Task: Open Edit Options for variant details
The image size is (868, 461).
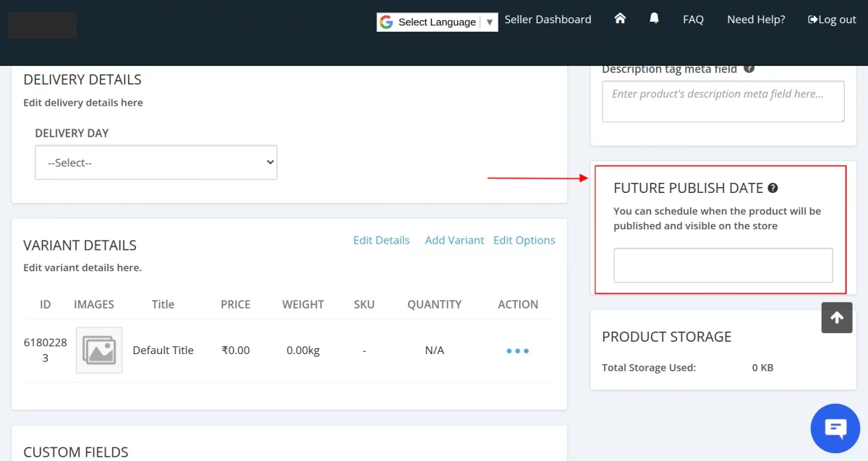Action: coord(524,240)
